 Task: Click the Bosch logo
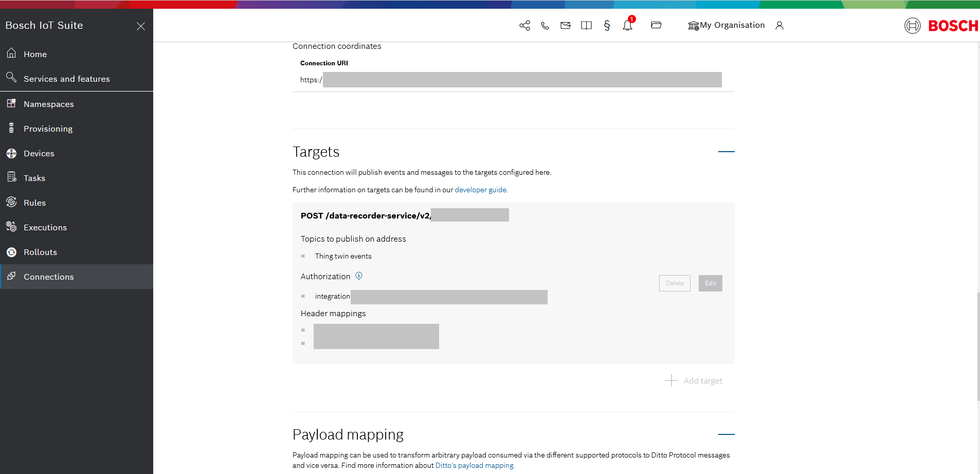[941, 25]
